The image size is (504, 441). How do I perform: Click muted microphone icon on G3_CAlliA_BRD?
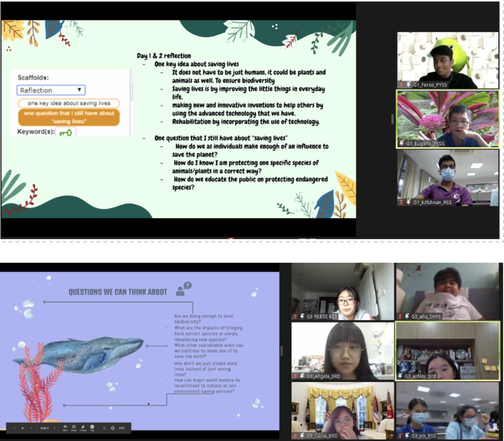tap(295, 436)
